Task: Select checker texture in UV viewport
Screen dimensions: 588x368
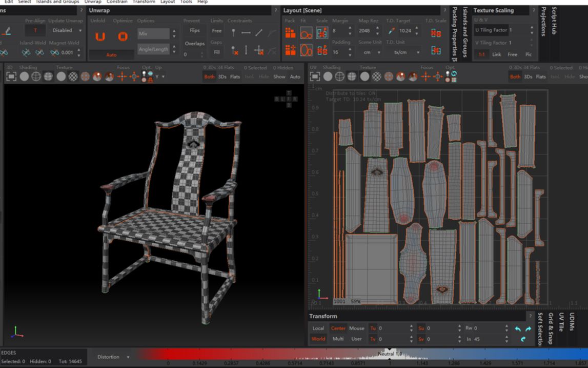Action: pos(376,76)
